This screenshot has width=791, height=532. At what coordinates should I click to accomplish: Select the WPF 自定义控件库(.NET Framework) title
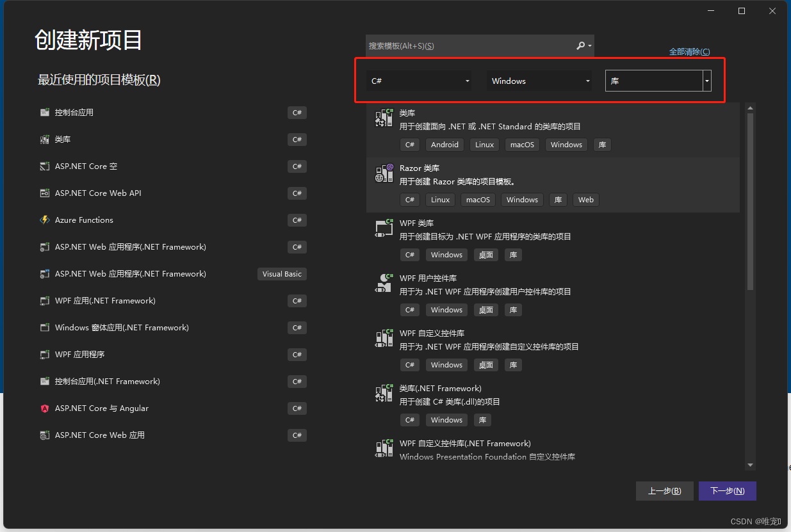465,443
